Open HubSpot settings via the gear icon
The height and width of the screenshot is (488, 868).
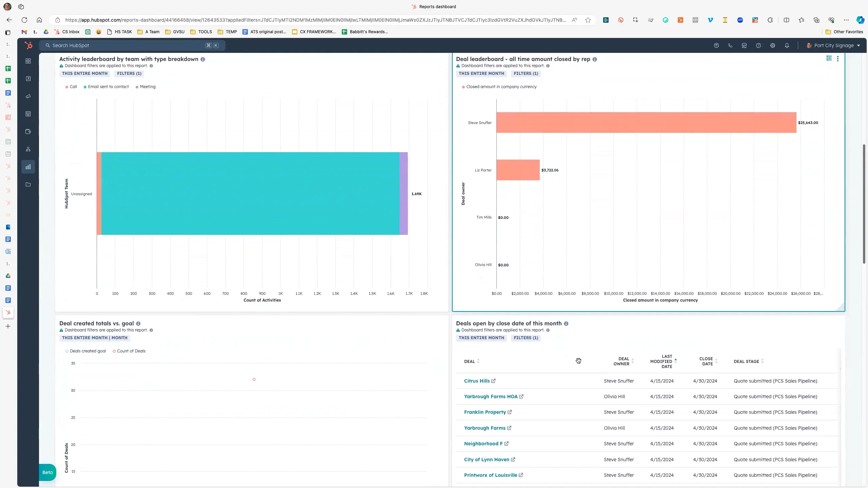point(773,45)
